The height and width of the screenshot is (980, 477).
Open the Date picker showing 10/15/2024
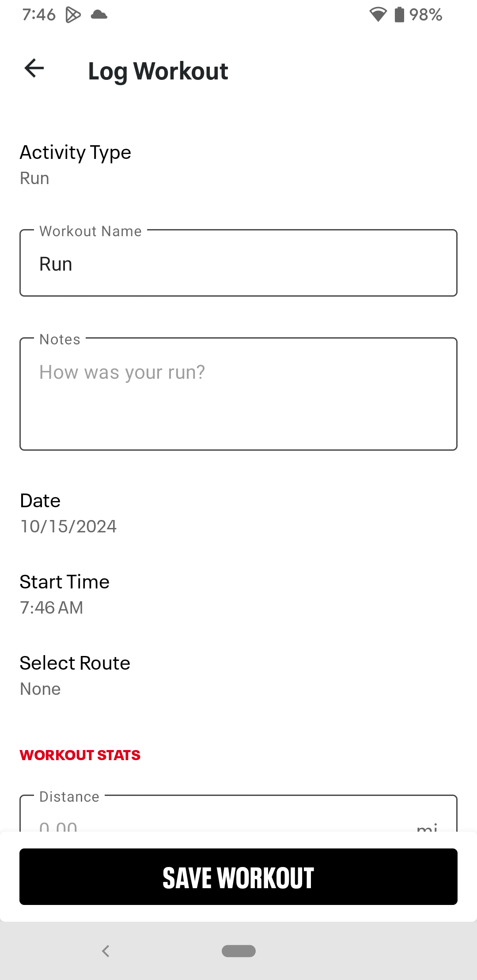click(x=68, y=513)
